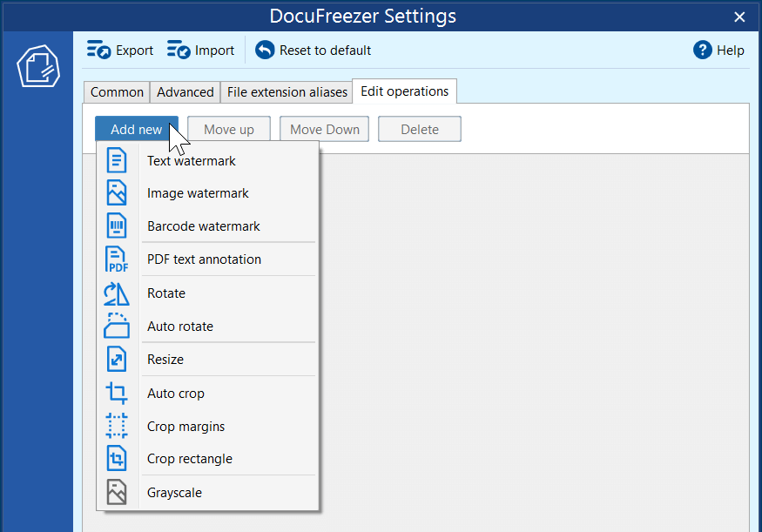Viewport: 762px width, 532px height.
Task: Click the DocuFreezer logo in the sidebar
Action: tap(36, 65)
